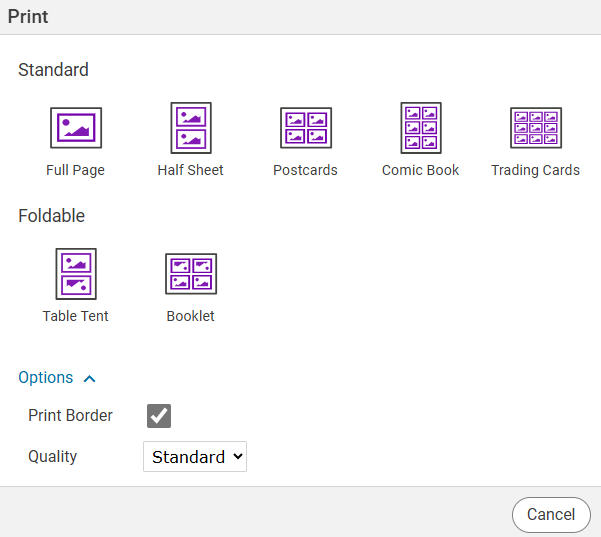Collapse the Options section chevron
601x537 pixels.
tap(89, 378)
